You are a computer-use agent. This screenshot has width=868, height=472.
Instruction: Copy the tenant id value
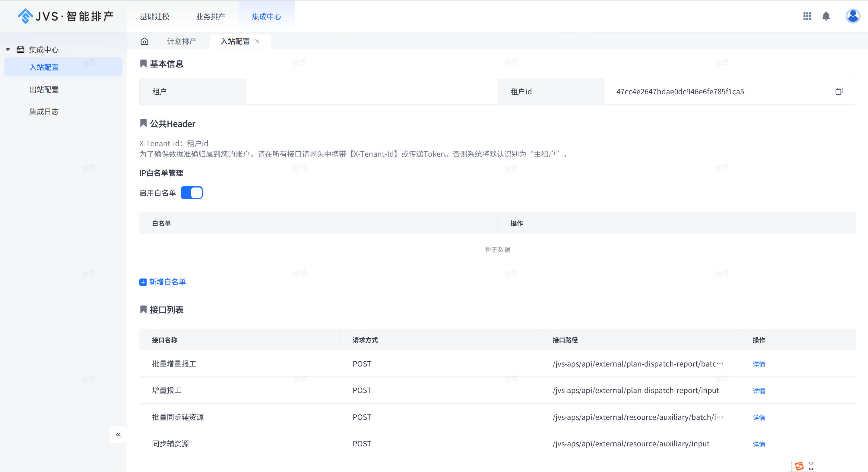point(839,92)
